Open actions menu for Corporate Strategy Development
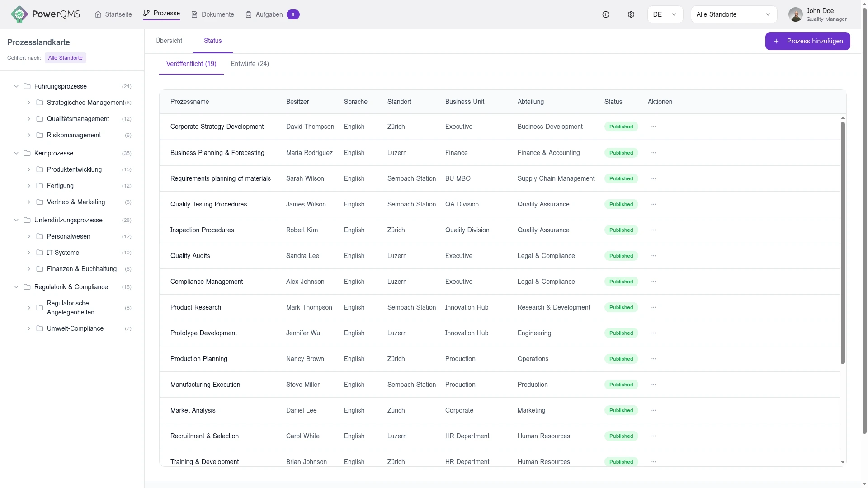The width and height of the screenshot is (868, 488). point(653,127)
